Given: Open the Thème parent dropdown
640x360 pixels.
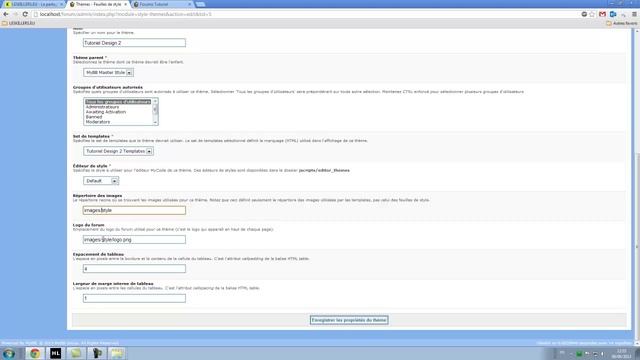Looking at the screenshot, I should pos(109,73).
